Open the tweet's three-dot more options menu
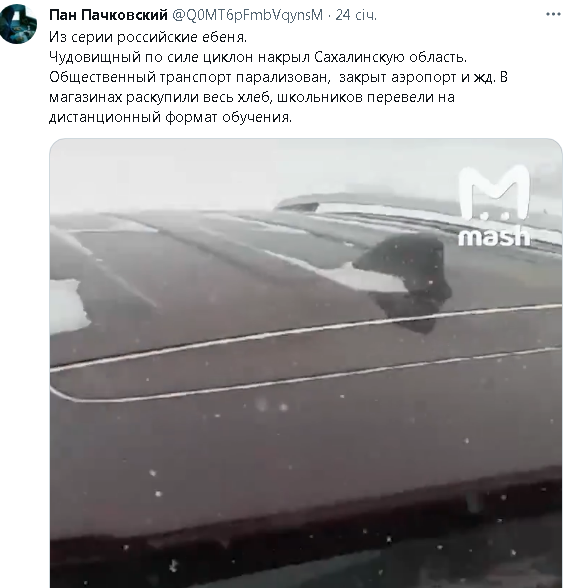 click(553, 15)
